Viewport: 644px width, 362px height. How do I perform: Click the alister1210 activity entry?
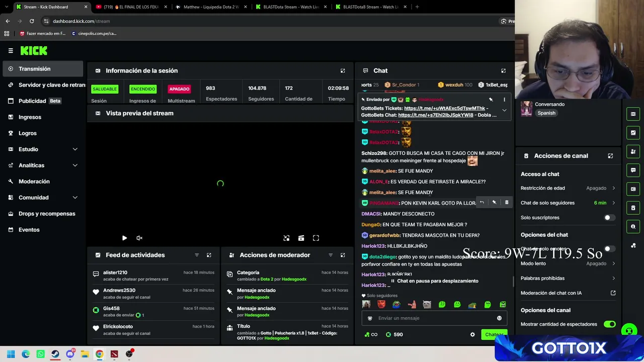tap(154, 276)
